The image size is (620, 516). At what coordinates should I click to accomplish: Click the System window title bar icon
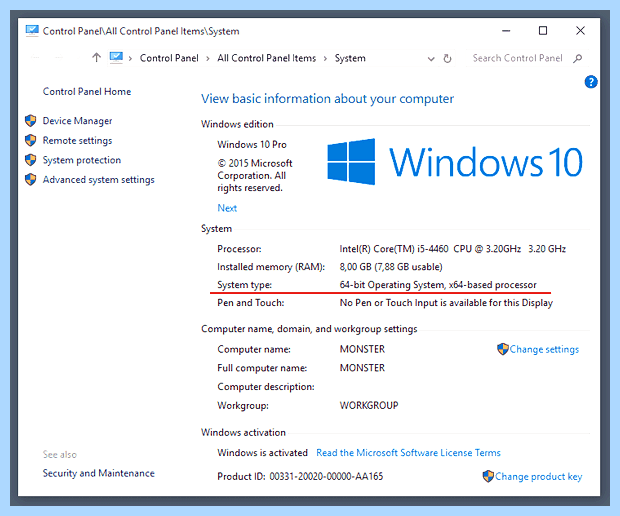[32, 31]
